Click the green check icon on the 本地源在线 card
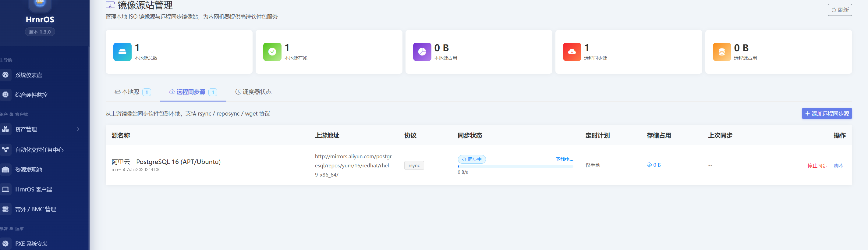The image size is (868, 250). [x=272, y=52]
